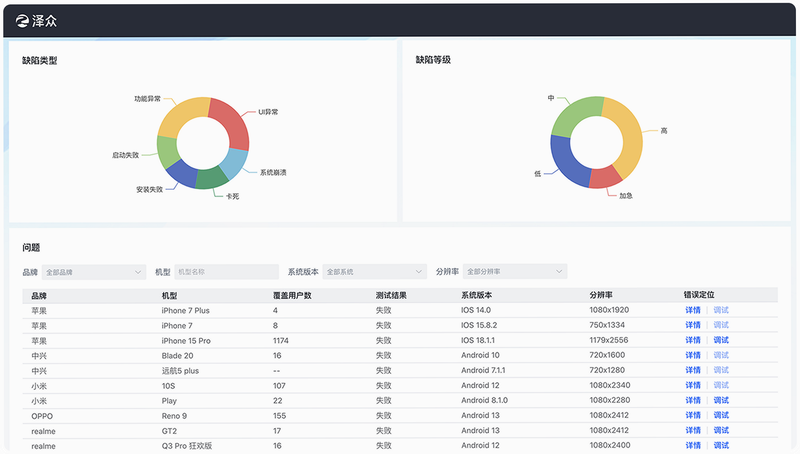Click the 1174 covered users cell

281,340
